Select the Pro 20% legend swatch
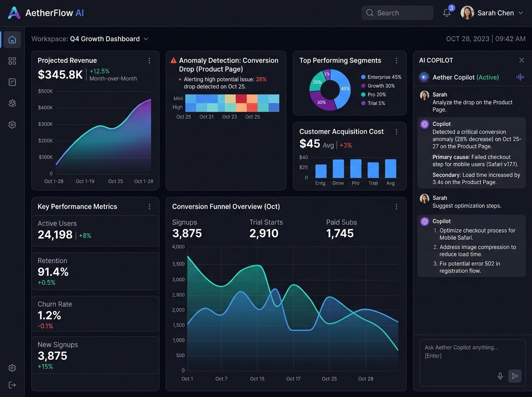Viewport: 532px width, 397px height. pyautogui.click(x=364, y=94)
